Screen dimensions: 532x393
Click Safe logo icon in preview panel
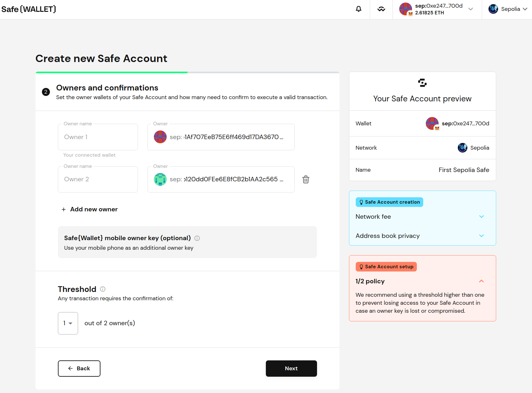[x=422, y=83]
